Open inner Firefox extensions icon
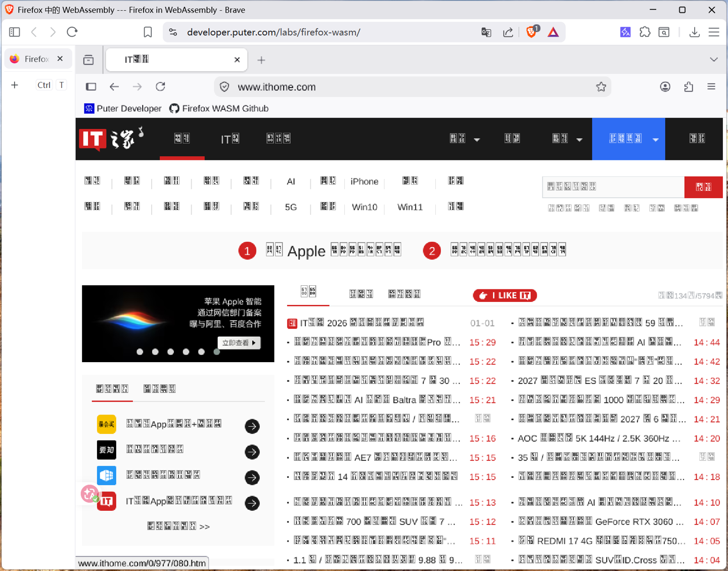This screenshot has height=571, width=728. pyautogui.click(x=689, y=86)
